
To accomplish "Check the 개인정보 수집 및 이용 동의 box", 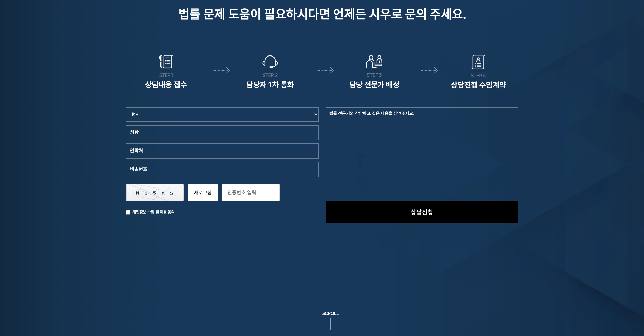I will (128, 212).
